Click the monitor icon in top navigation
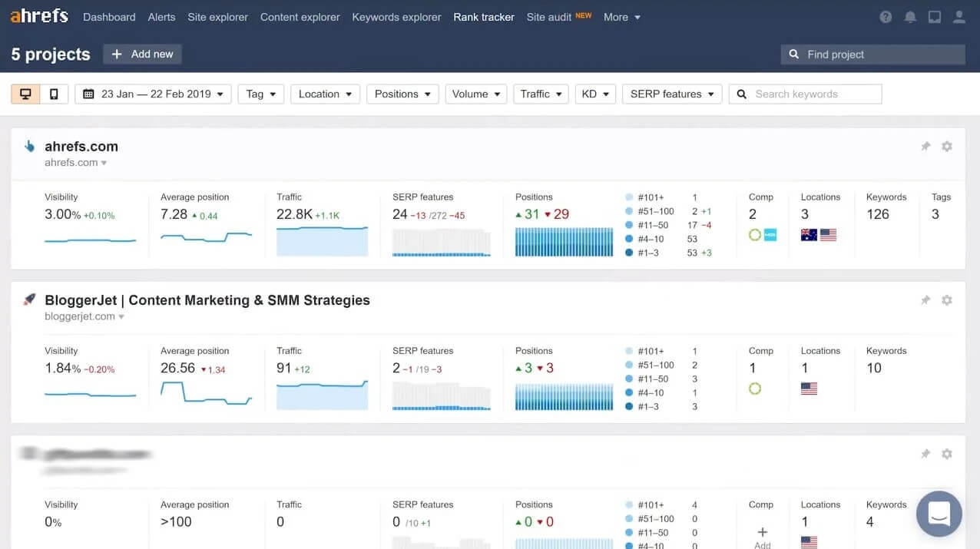 pyautogui.click(x=935, y=17)
